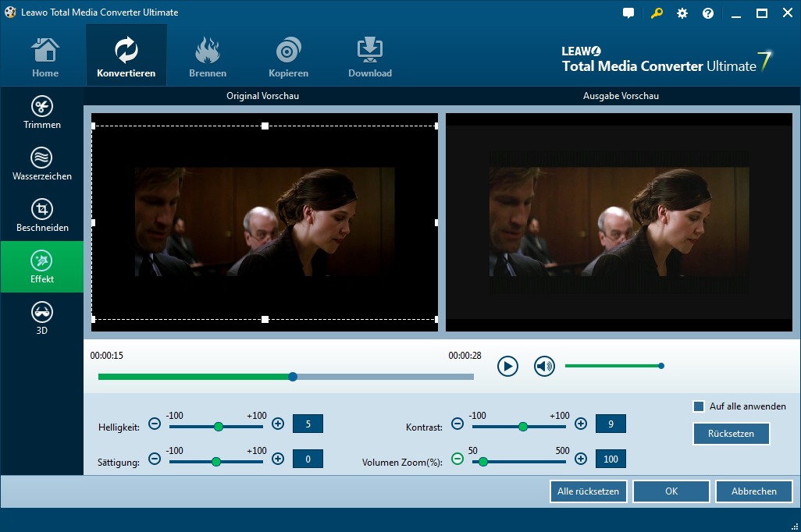Increase Helligkeit with plus button
The width and height of the screenshot is (801, 532).
pyautogui.click(x=278, y=424)
